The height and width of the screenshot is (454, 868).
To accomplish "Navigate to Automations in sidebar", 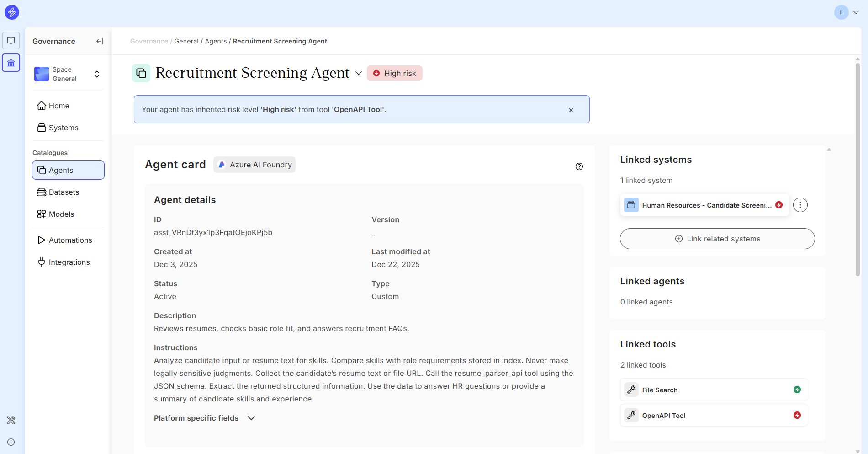I will click(x=70, y=240).
